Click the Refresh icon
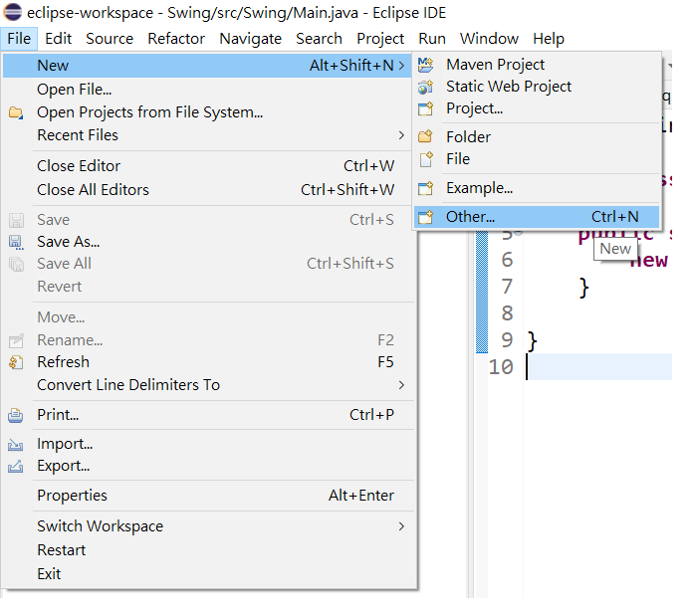Image resolution: width=693 pixels, height=616 pixels. [16, 362]
